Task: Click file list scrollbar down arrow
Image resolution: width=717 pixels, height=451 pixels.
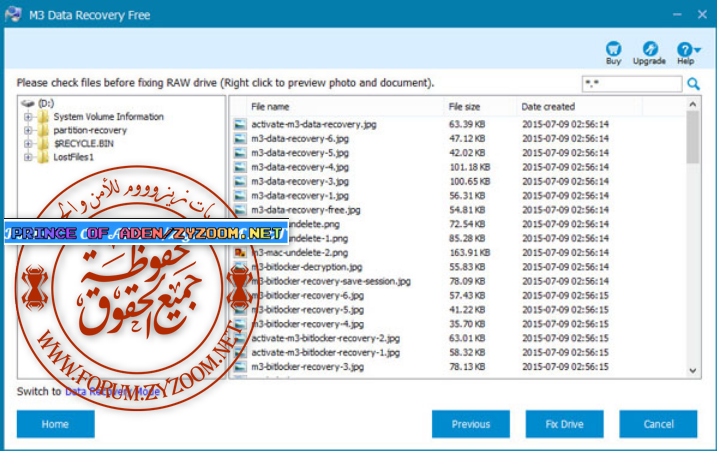Action: tap(693, 370)
